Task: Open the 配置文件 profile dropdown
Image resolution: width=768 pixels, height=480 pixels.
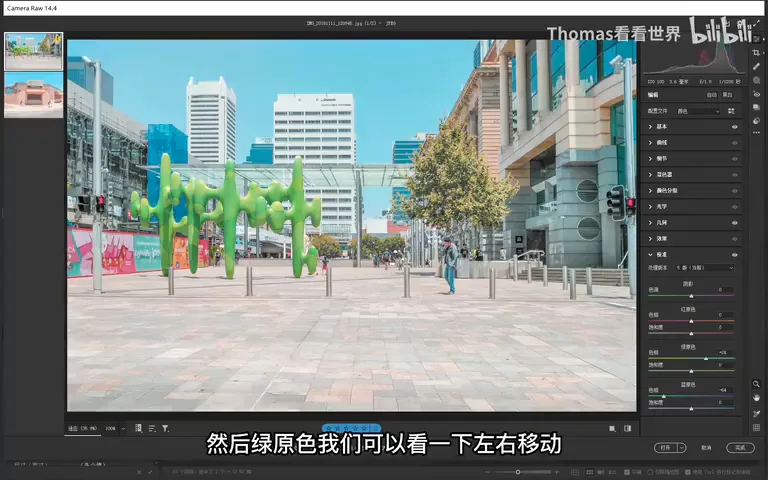Action: click(x=698, y=111)
